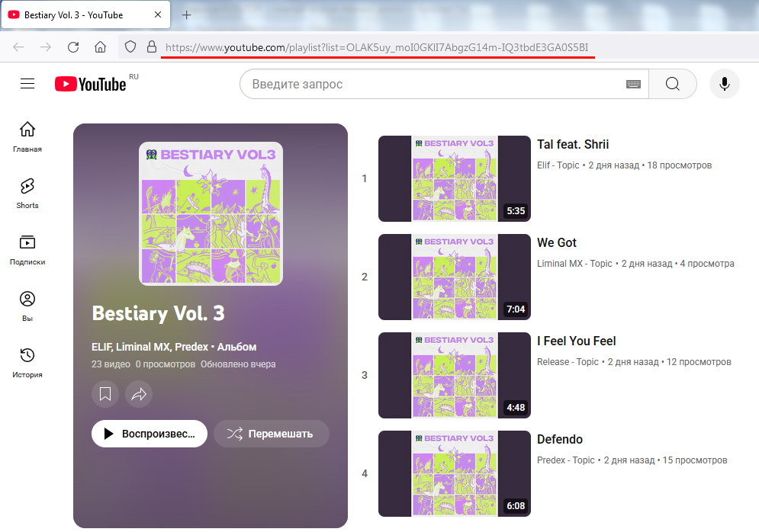Go to browser home page
The image size is (759, 532).
[x=100, y=47]
